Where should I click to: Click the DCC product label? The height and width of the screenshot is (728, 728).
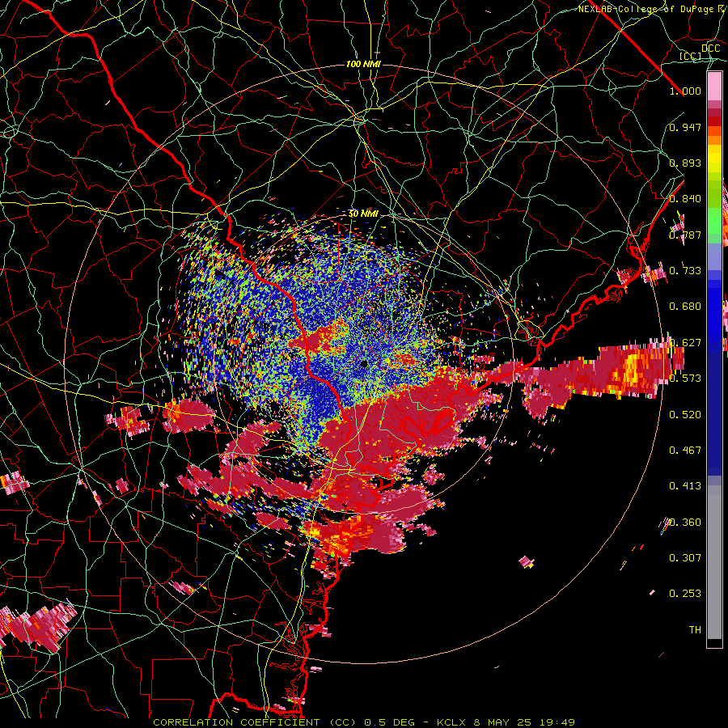pyautogui.click(x=710, y=49)
